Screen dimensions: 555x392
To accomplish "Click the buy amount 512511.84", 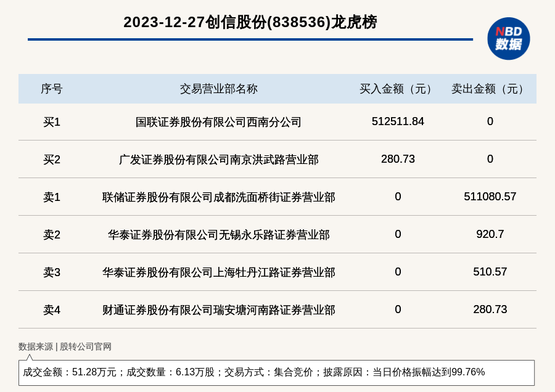I will [398, 121].
